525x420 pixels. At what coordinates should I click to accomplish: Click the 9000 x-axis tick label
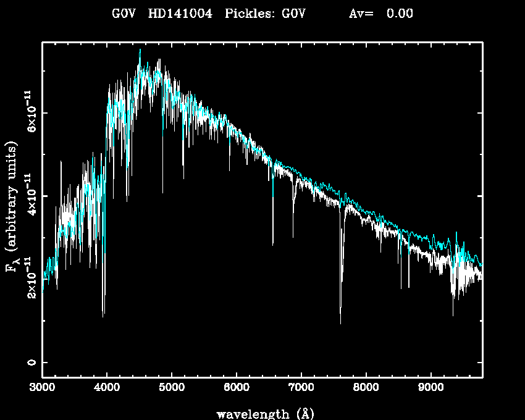point(431,388)
